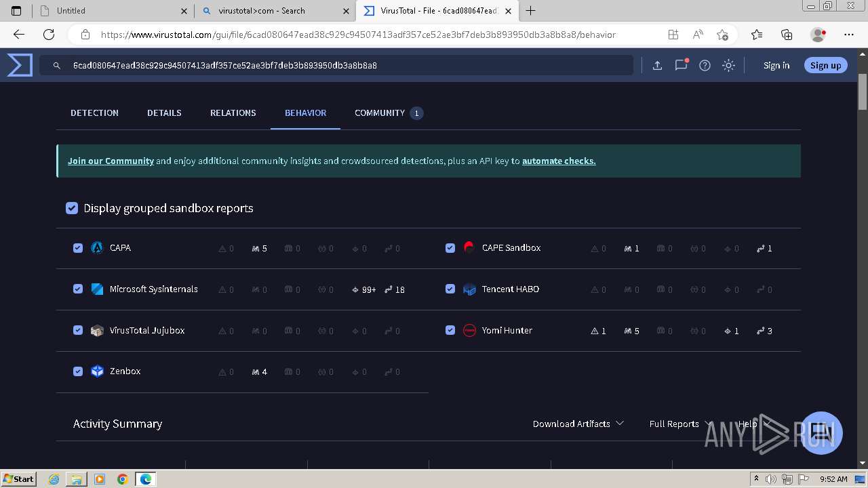Uncheck the Zenbox checkbox
The width and height of the screenshot is (868, 488).
click(78, 371)
